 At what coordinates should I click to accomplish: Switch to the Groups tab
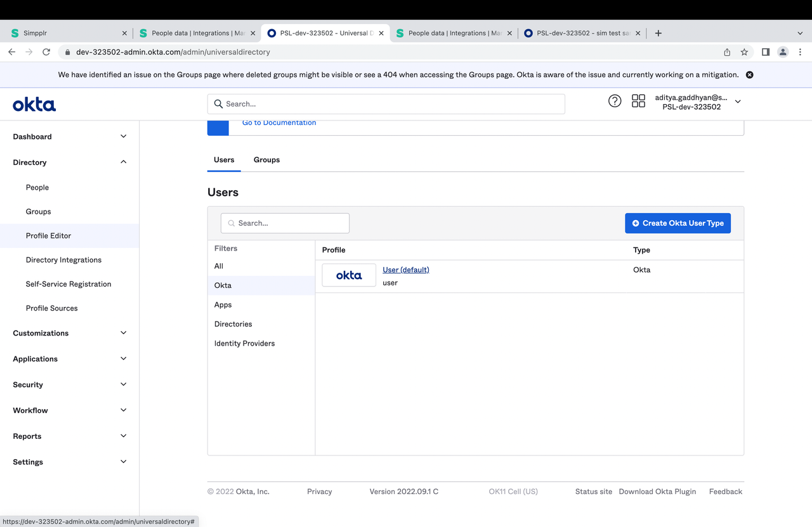(266, 160)
